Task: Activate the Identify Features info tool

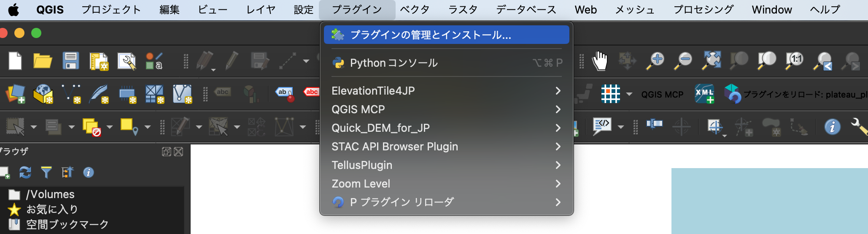Action: [x=832, y=127]
